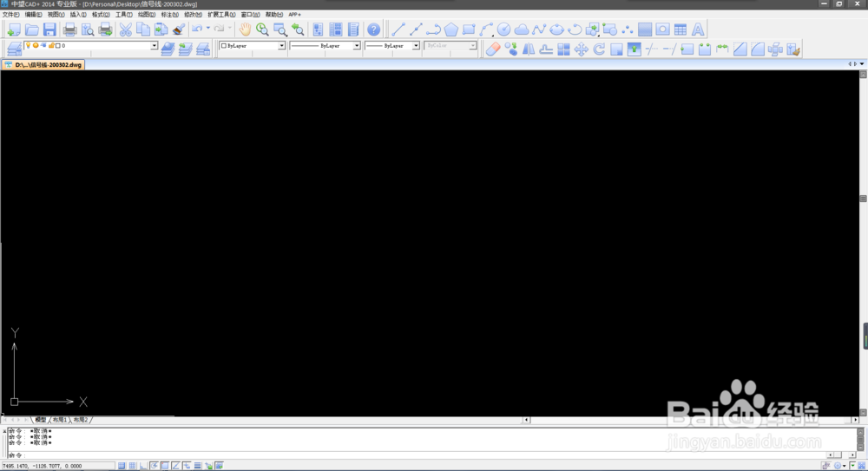The image size is (868, 471).
Task: Select the Mirror tool
Action: [528, 49]
